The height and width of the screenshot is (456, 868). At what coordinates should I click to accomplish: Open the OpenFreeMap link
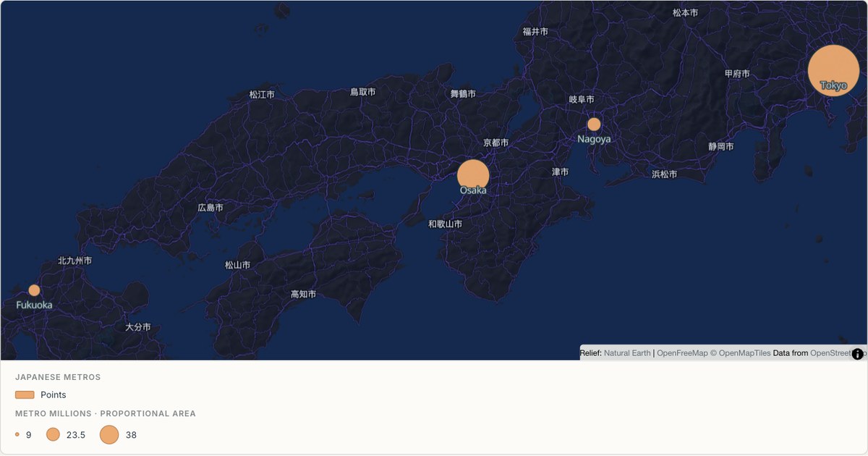tap(682, 353)
